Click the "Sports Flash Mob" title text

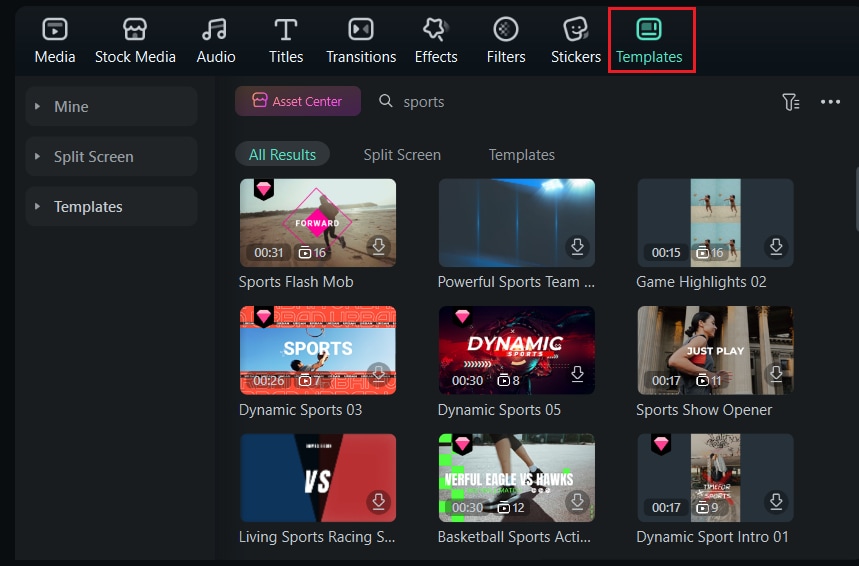click(x=296, y=282)
